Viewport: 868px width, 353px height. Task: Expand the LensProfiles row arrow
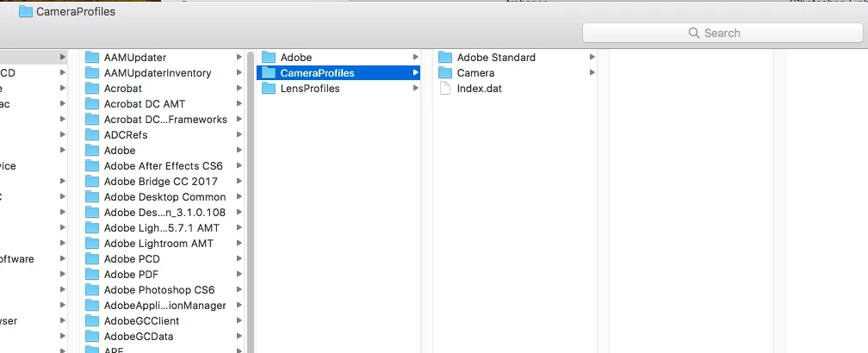coord(415,88)
